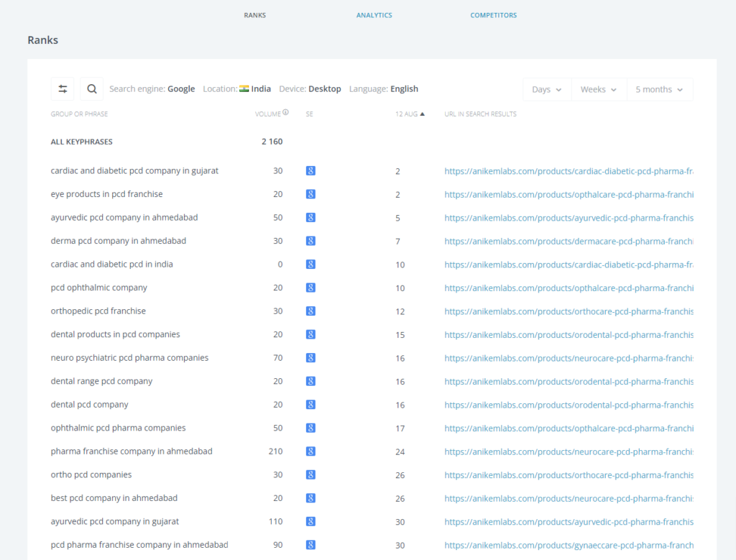Open URL for dental products in pcd companies
Image resolution: width=736 pixels, height=560 pixels.
(569, 335)
